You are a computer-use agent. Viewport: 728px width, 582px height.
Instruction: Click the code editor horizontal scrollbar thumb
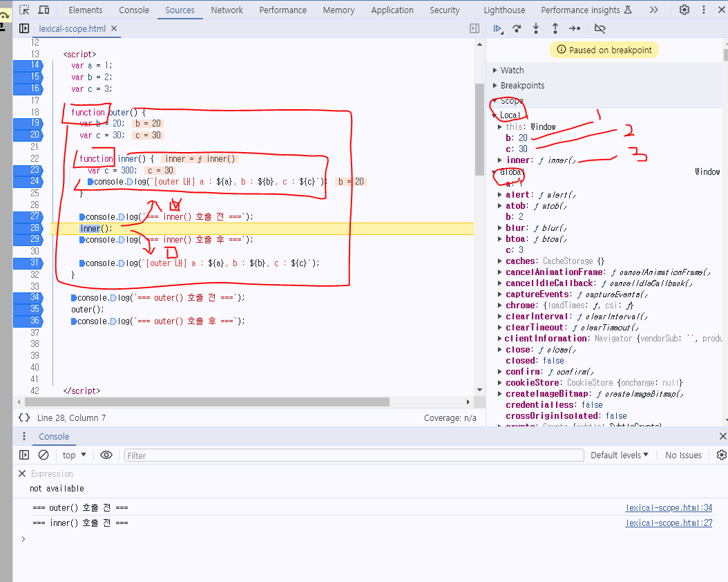pos(207,402)
